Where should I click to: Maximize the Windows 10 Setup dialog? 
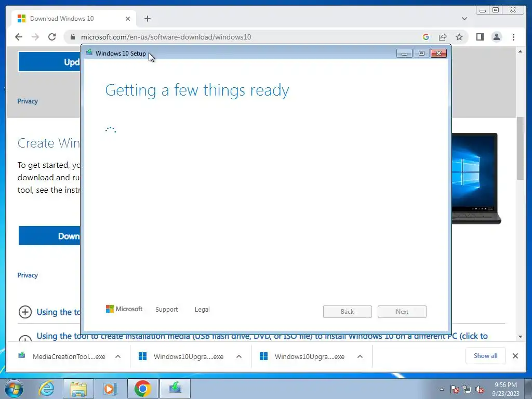point(421,54)
